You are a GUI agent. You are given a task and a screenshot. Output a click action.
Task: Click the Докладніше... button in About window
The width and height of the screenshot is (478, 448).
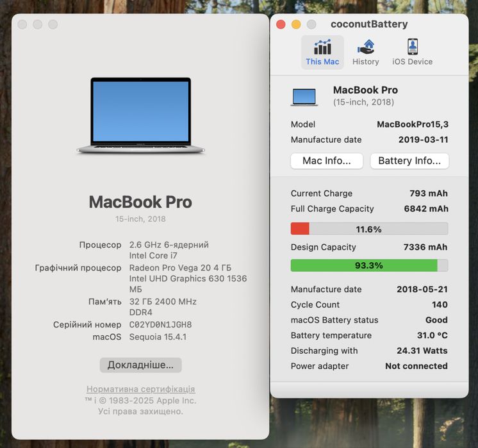[x=140, y=365]
